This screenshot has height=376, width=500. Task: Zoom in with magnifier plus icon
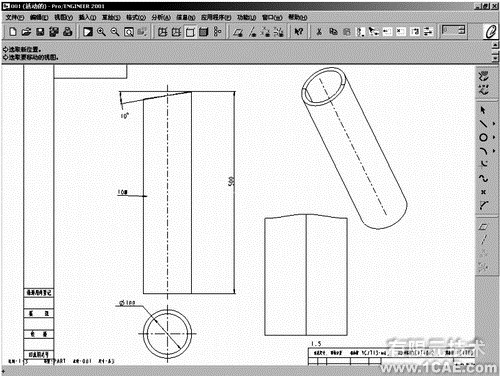click(101, 32)
